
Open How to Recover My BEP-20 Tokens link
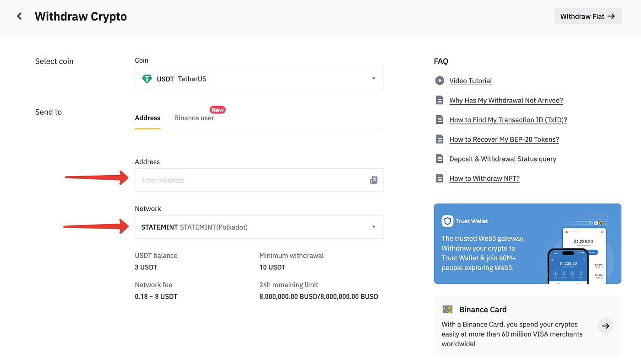504,139
